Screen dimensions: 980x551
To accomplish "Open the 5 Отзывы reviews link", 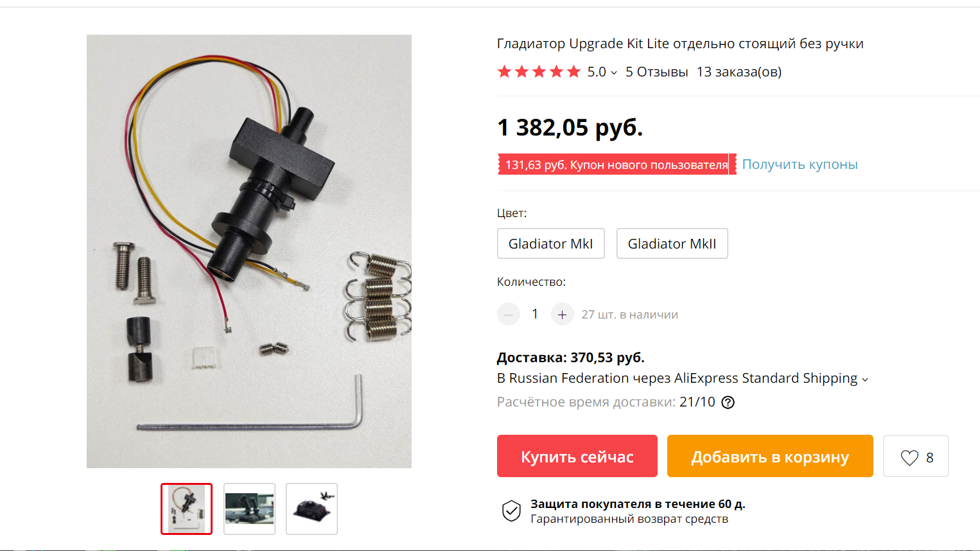I will click(657, 72).
